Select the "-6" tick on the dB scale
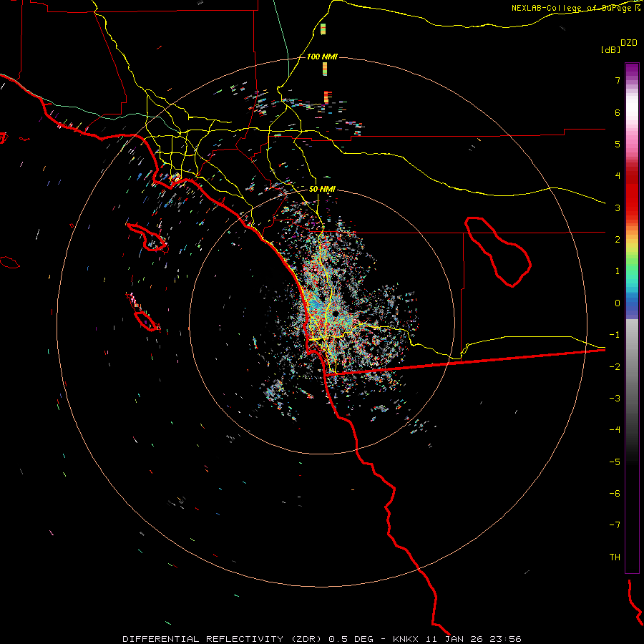644x644 pixels. click(x=615, y=494)
